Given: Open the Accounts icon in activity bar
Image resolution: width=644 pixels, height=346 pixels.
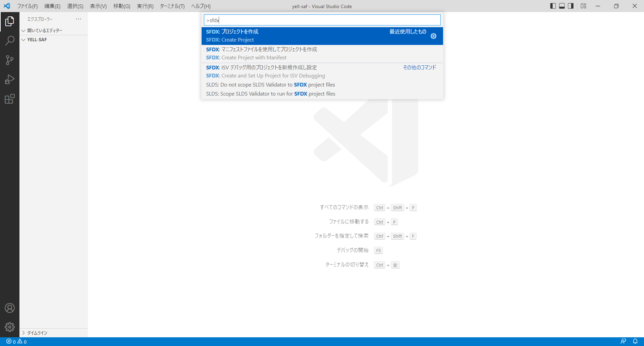Looking at the screenshot, I should click(x=10, y=308).
